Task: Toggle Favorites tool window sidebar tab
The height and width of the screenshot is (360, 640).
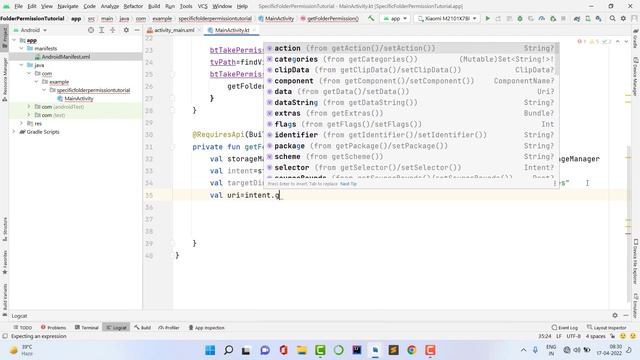Action: (x=4, y=262)
